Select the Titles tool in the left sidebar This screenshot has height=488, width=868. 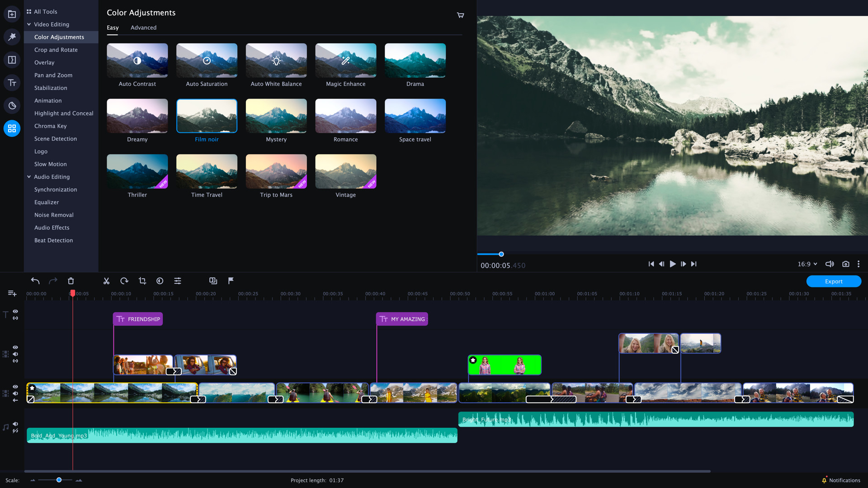tap(12, 83)
